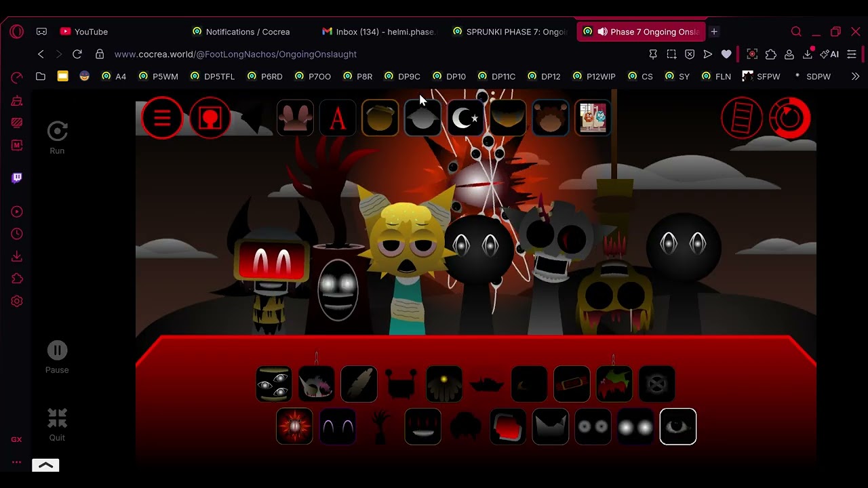This screenshot has height=488, width=868.
Task: Select the Phase 7 Ongoing Onslaught tab
Action: tap(641, 32)
